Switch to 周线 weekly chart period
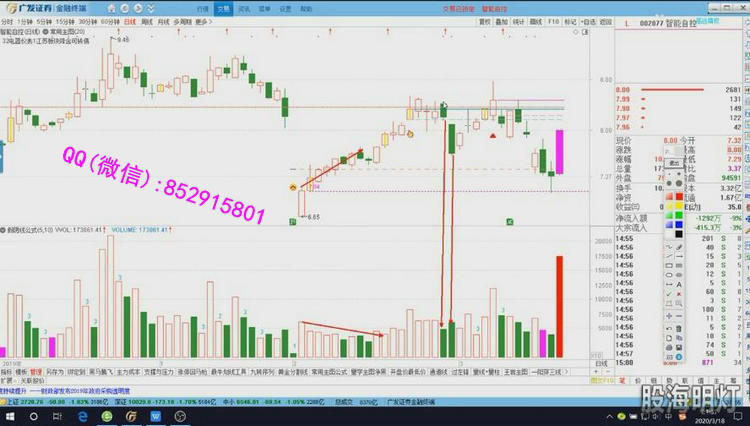 [147, 21]
